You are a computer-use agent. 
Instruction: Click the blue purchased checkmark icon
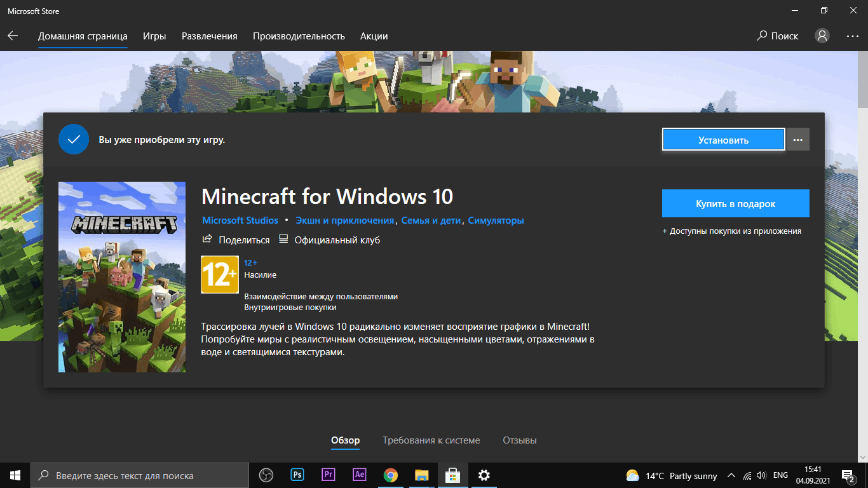click(x=74, y=139)
